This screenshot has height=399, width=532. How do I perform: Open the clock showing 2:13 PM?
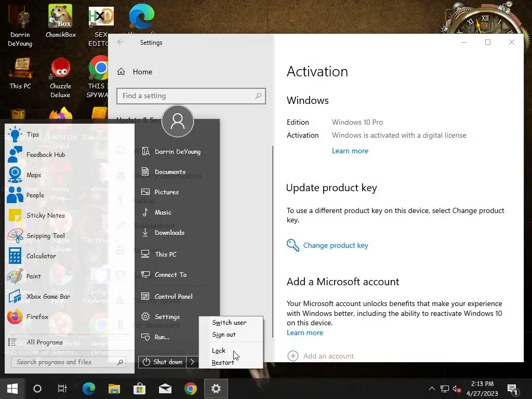(482, 389)
